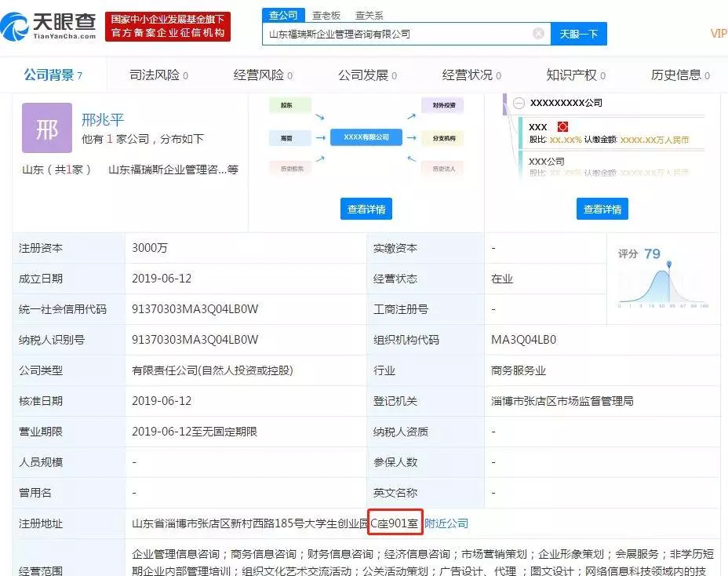Click the 山东福瑞斯企业管理咨...等 company link

coord(173,170)
